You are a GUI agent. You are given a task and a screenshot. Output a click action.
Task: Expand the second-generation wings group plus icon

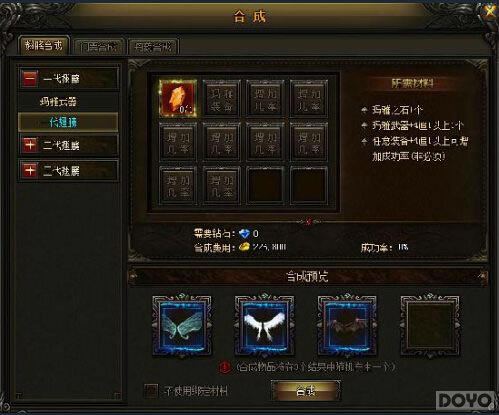pos(30,145)
